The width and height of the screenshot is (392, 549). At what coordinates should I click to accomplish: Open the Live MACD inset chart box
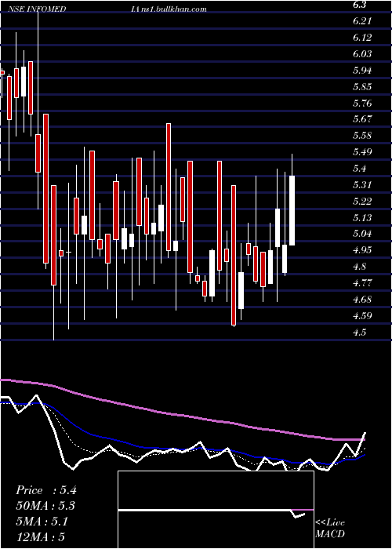pyautogui.click(x=216, y=510)
